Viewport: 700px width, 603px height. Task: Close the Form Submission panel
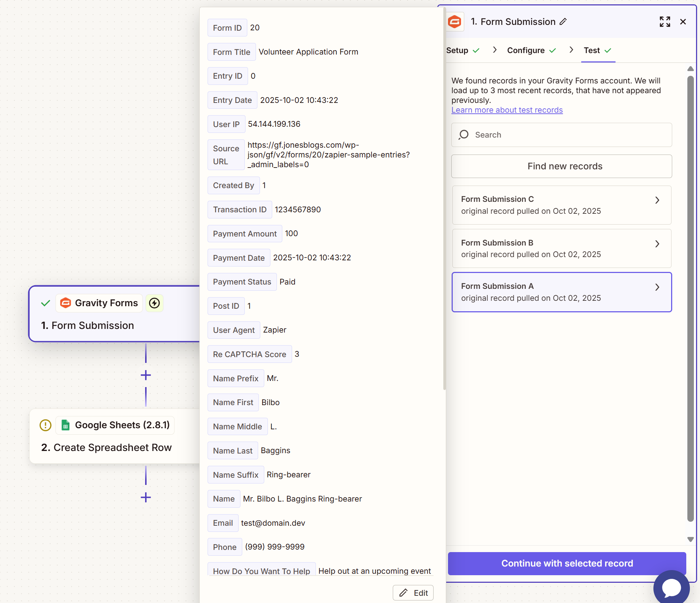pos(683,22)
